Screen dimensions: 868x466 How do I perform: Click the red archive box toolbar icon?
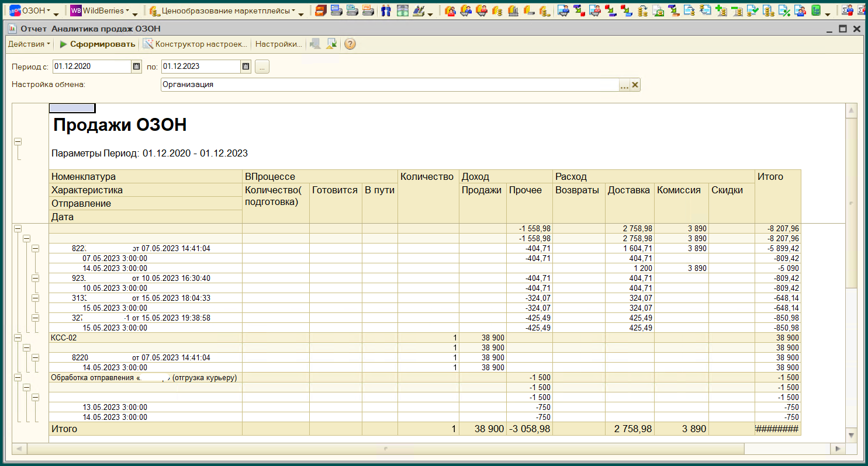click(320, 11)
